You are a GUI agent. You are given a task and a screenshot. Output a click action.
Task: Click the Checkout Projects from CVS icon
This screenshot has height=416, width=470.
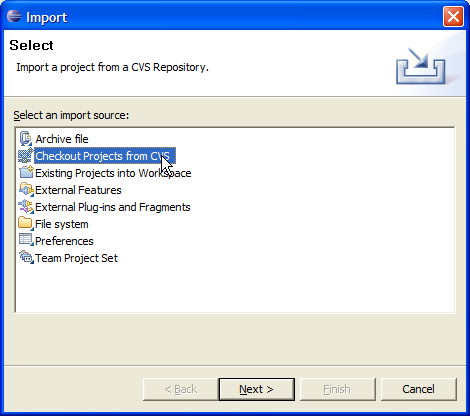click(x=26, y=156)
